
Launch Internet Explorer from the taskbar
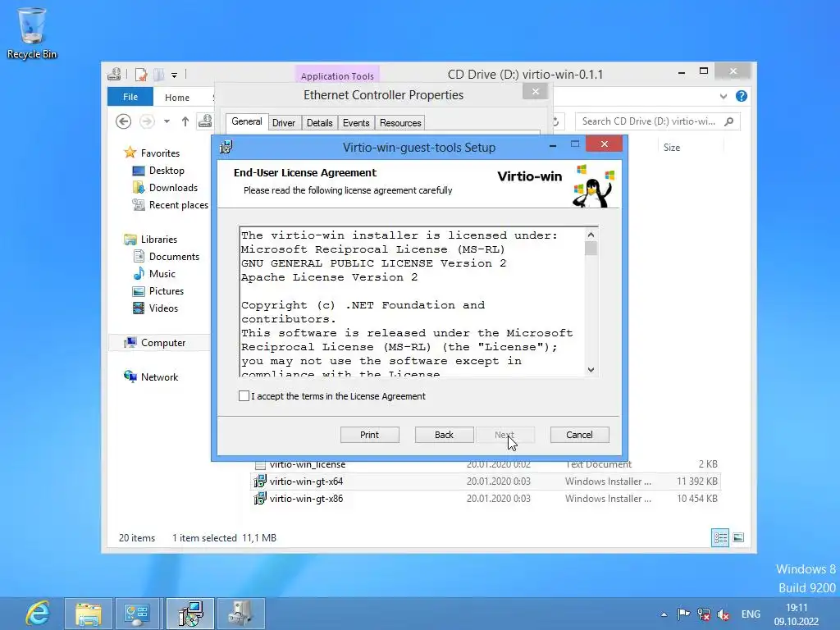click(38, 614)
